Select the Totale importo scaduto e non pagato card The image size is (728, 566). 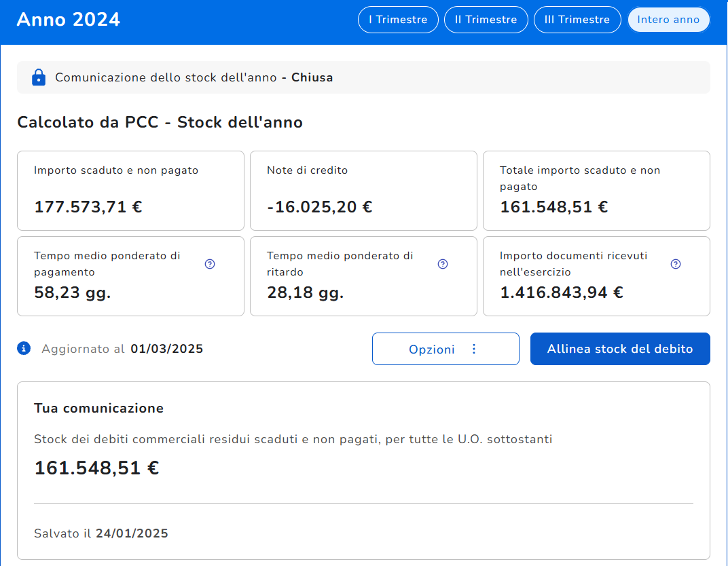[596, 191]
